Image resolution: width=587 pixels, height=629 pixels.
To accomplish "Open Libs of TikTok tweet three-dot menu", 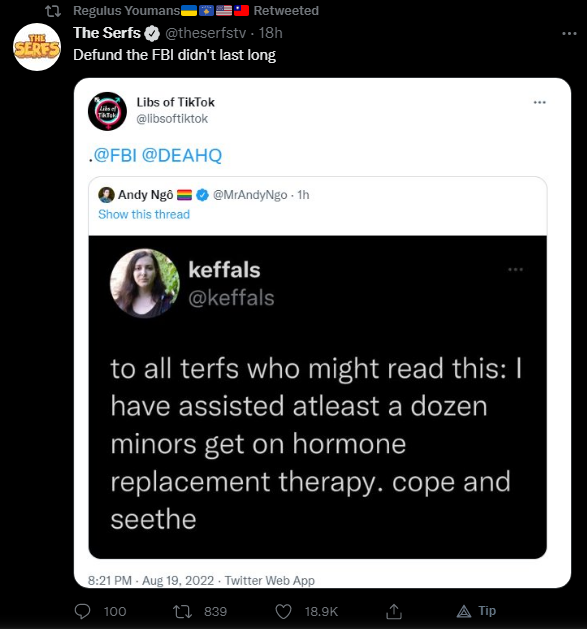I will [540, 103].
